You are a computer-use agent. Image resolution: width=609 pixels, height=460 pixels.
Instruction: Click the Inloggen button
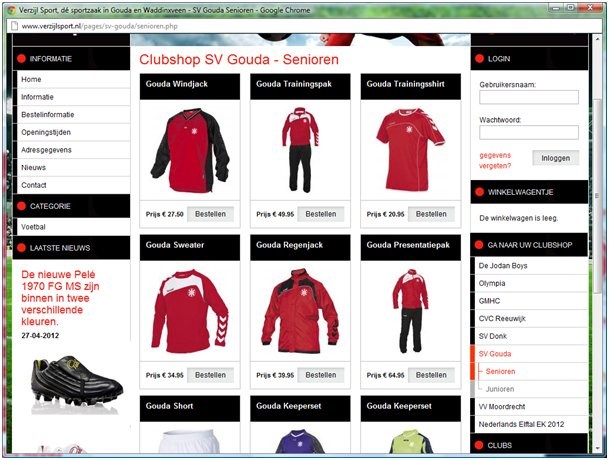[x=555, y=158]
